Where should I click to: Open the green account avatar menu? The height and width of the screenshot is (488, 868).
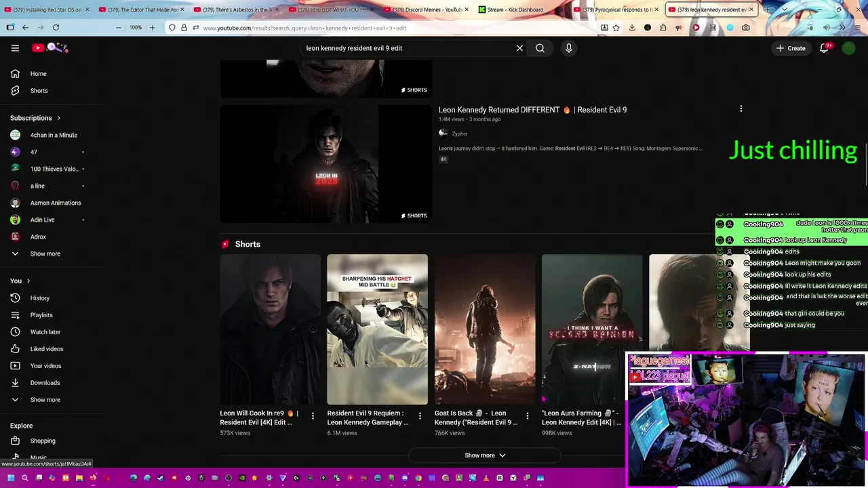point(848,48)
